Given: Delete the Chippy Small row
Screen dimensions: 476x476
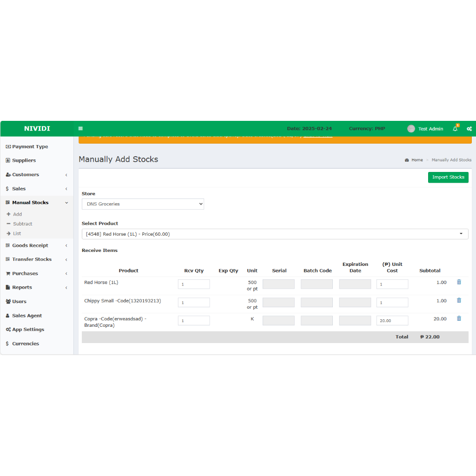Looking at the screenshot, I should coord(459,300).
